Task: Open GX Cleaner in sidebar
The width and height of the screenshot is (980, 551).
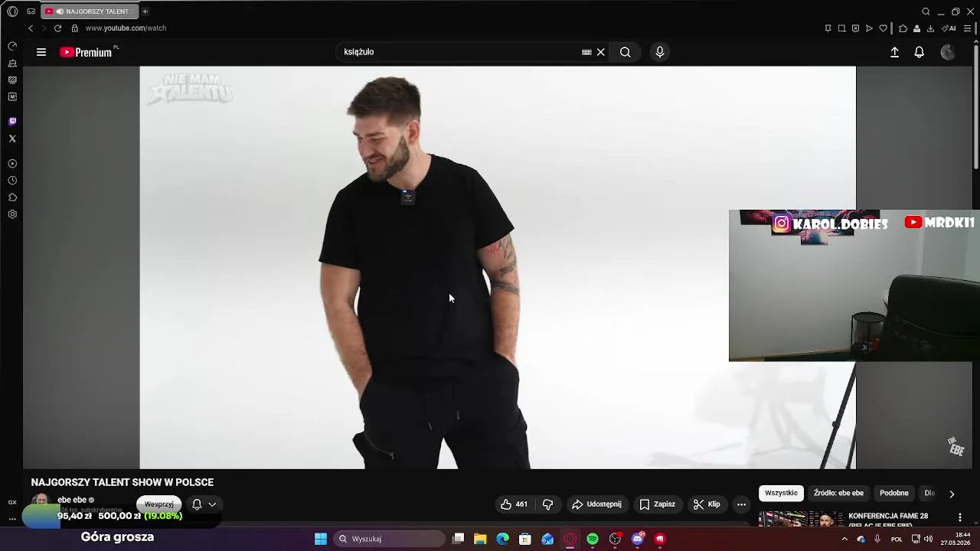Action: coord(12,64)
